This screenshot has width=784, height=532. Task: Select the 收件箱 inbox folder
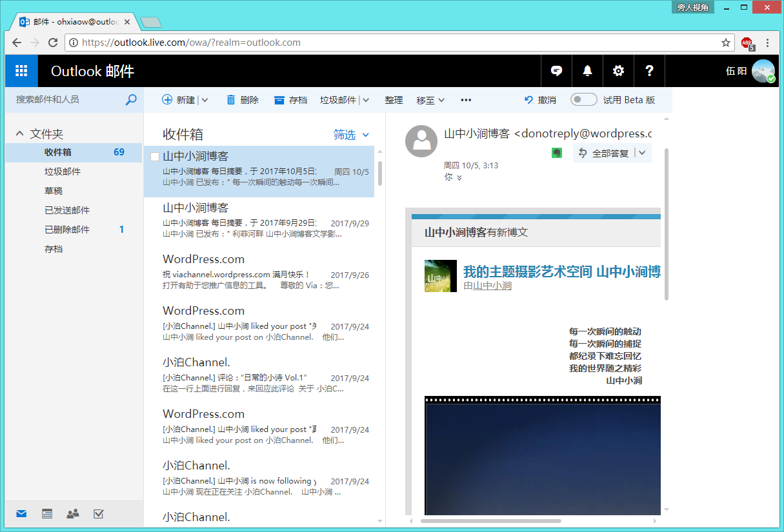pyautogui.click(x=74, y=152)
